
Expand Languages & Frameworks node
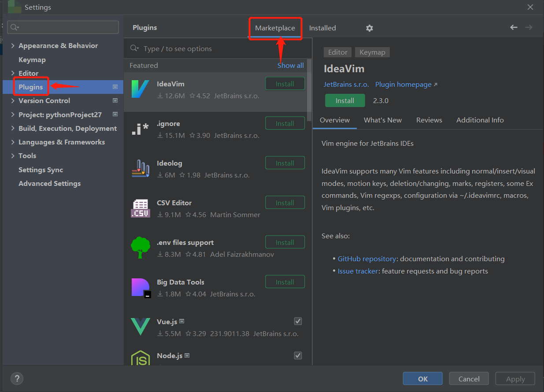pyautogui.click(x=13, y=142)
